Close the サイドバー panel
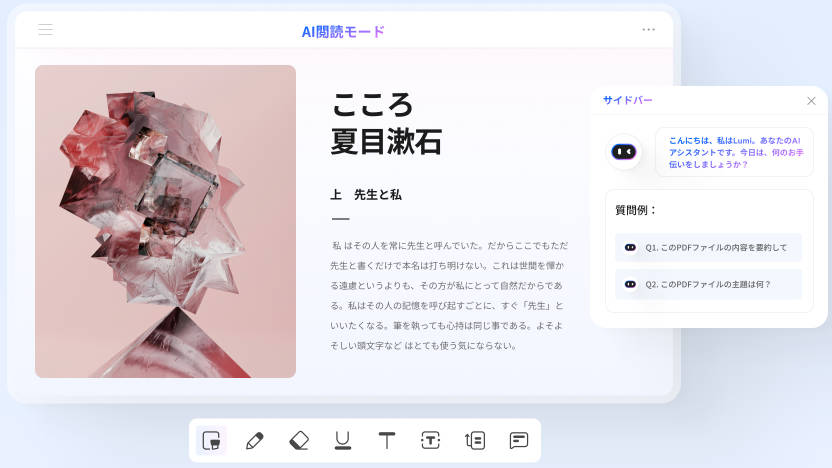 [x=811, y=101]
